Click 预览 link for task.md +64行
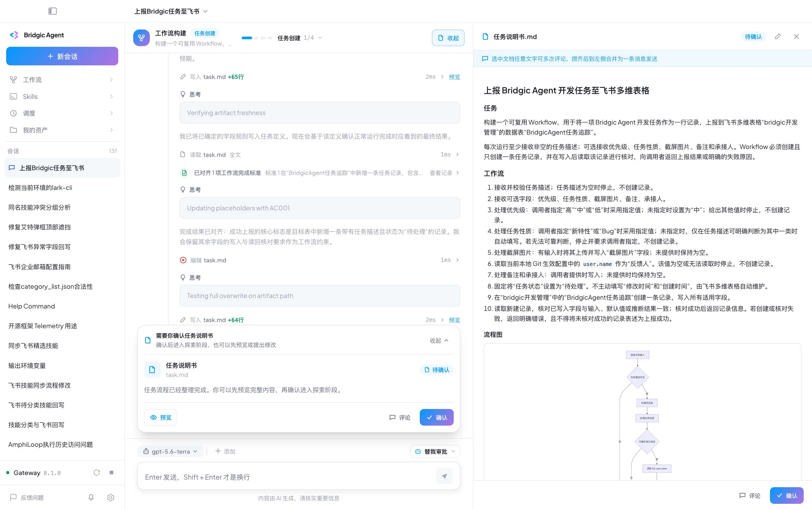 pos(454,320)
